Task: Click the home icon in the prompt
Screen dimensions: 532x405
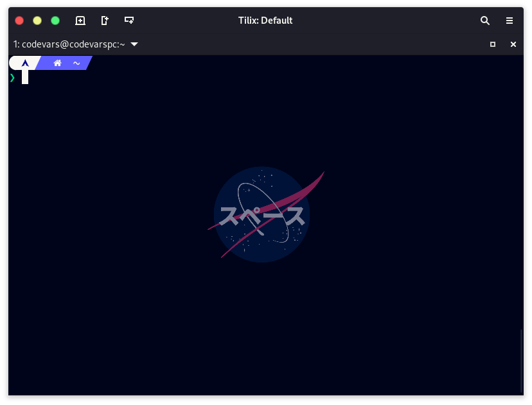Action: tap(58, 63)
